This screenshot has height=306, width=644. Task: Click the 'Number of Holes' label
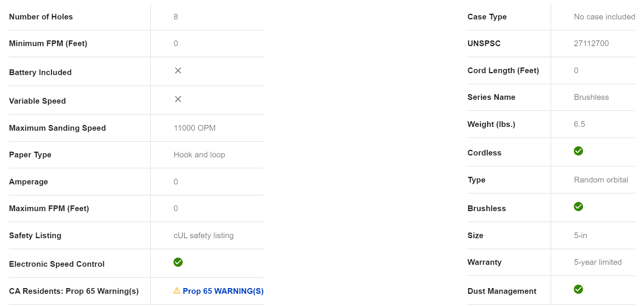coord(41,17)
